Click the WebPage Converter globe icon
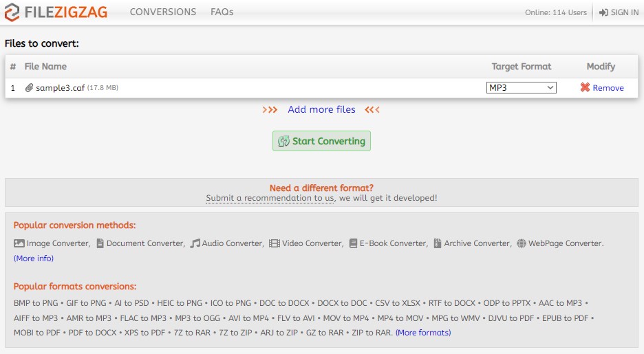Viewport: 644px width, 354px height. tap(522, 243)
